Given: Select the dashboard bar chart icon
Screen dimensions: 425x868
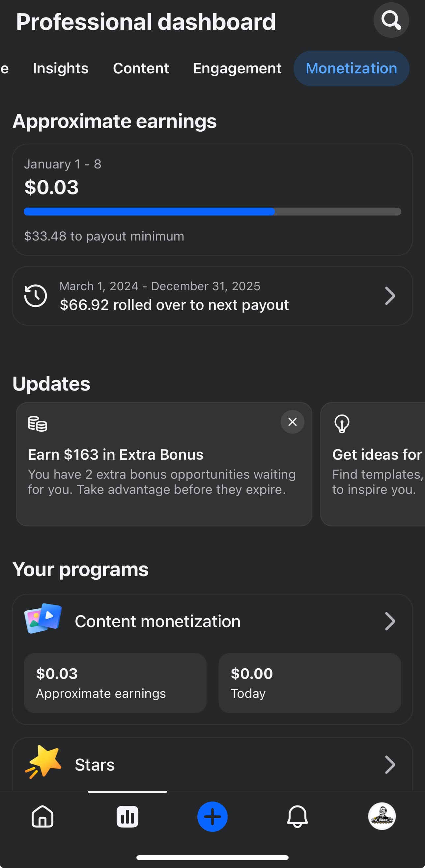Looking at the screenshot, I should [127, 816].
